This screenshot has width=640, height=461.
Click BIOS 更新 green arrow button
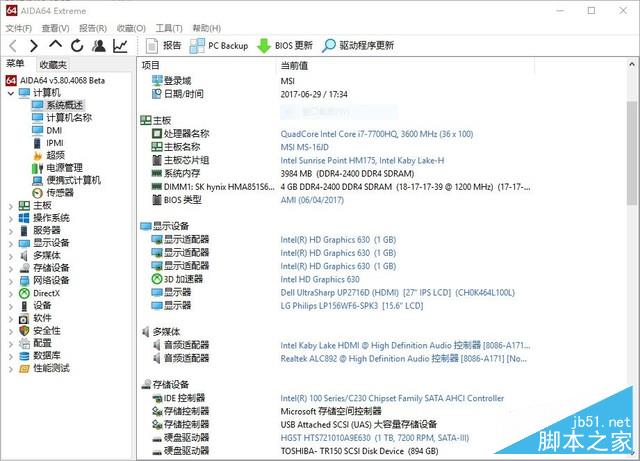coord(284,46)
